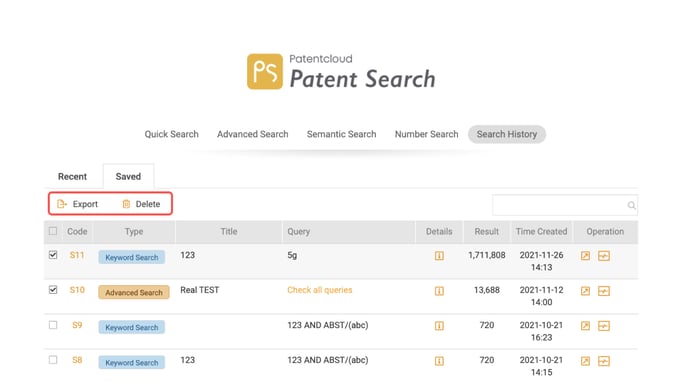Click the timestamp 2021-11-26 14:13
Screen dimensions: 688x382
pos(541,261)
